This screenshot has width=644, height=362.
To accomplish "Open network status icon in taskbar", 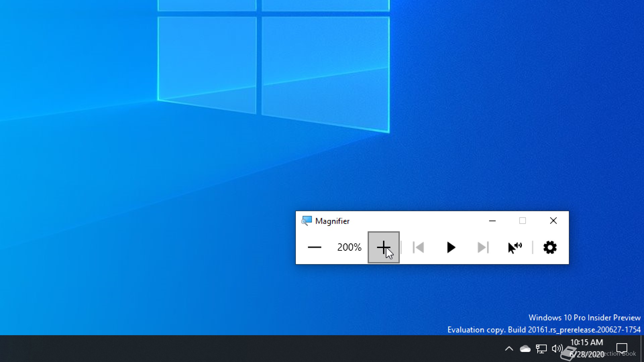I will click(x=541, y=349).
